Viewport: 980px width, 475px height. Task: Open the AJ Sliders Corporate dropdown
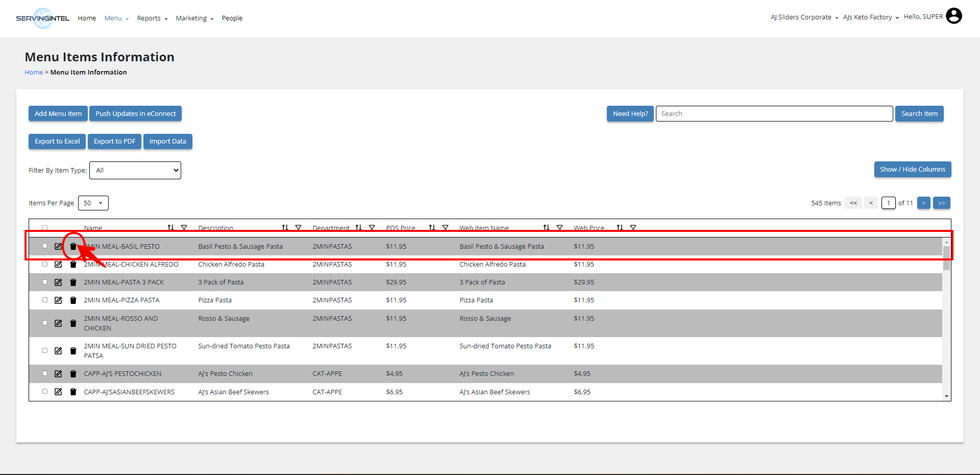804,17
